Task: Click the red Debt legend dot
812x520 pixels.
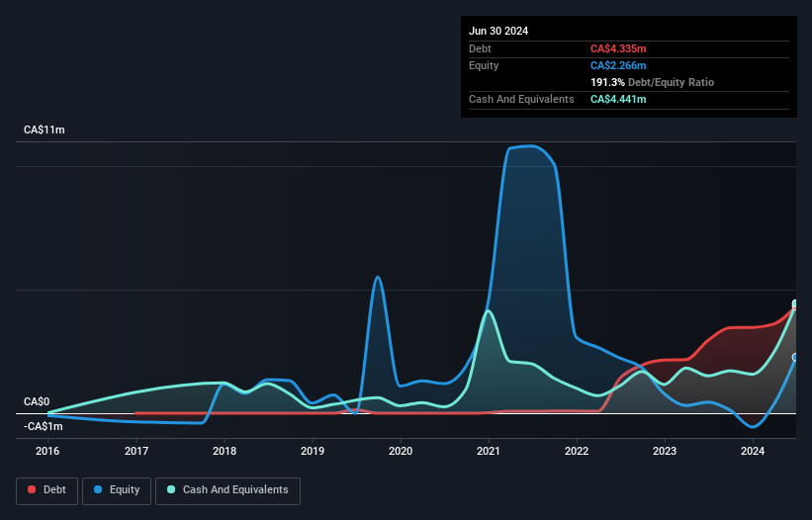Action: 32,489
